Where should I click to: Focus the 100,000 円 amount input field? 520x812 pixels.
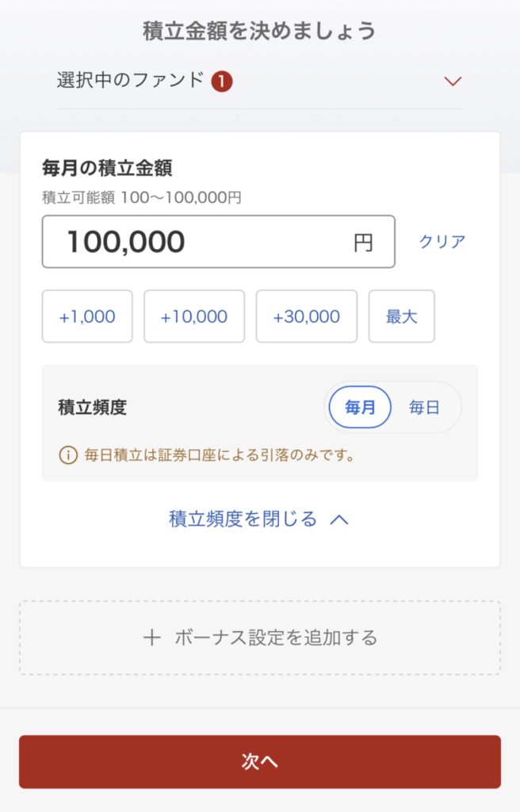click(x=219, y=242)
